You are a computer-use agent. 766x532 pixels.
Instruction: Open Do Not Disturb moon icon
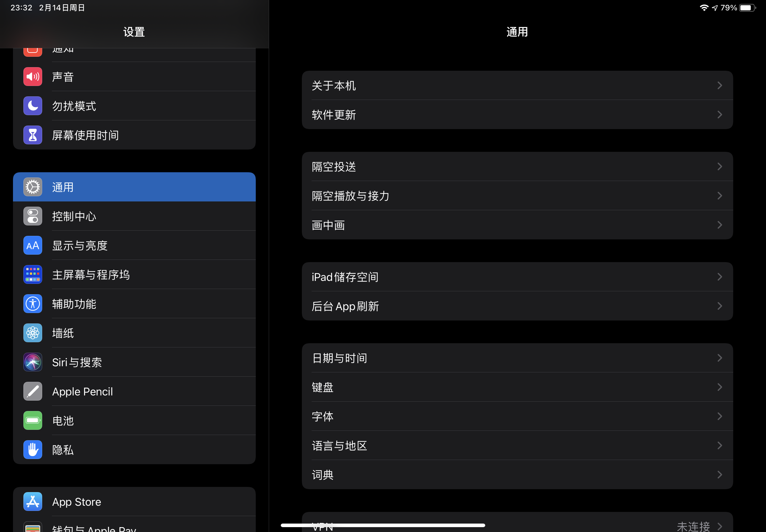pos(33,106)
